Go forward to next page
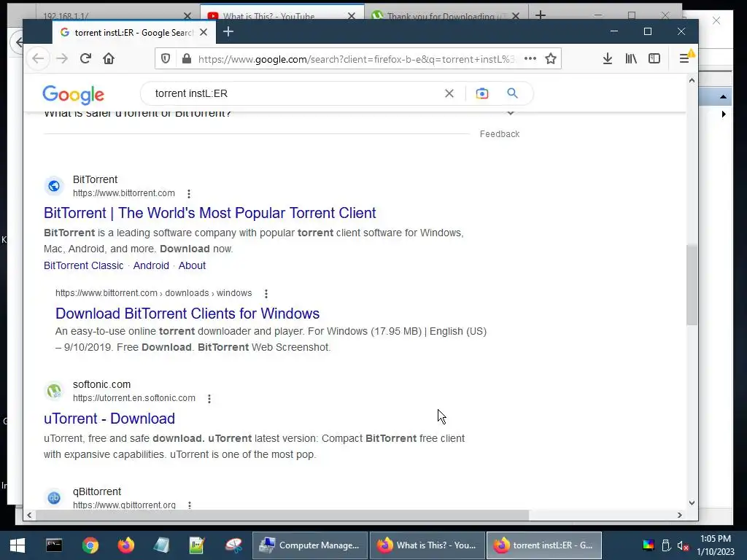The image size is (747, 560). coord(62,58)
